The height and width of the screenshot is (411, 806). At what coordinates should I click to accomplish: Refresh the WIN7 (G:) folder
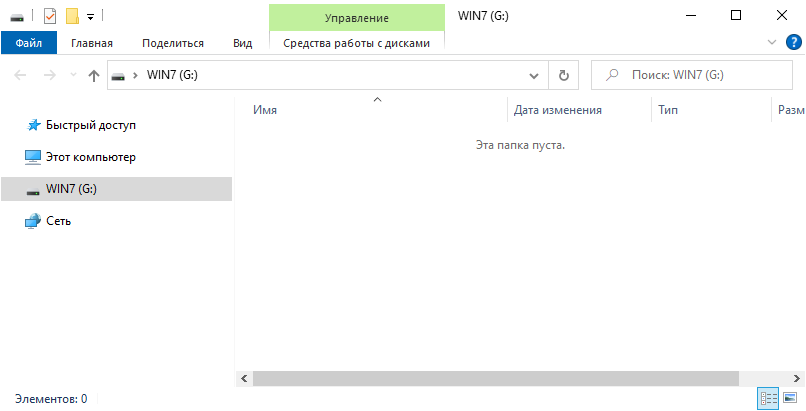coord(564,76)
